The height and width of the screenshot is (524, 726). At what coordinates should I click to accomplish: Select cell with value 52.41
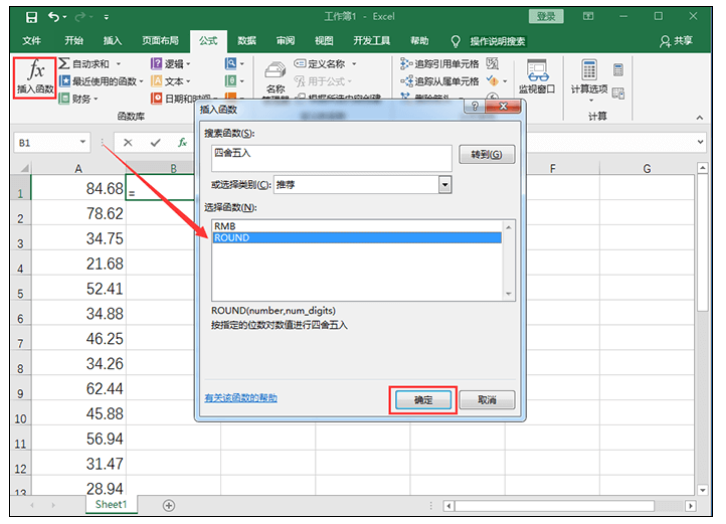(x=78, y=288)
